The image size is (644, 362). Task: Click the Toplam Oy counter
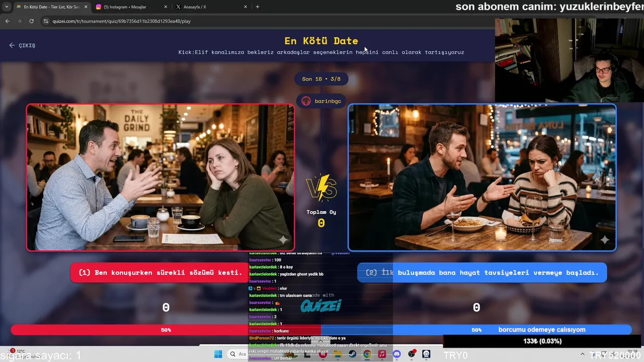coord(321,219)
